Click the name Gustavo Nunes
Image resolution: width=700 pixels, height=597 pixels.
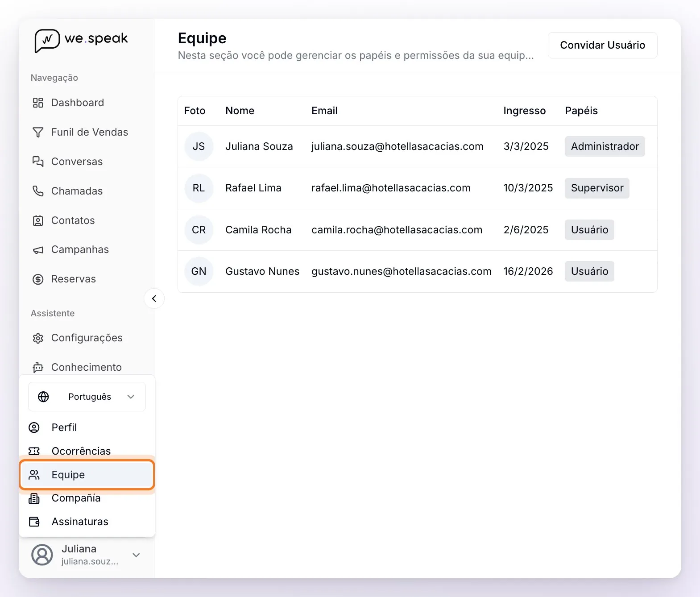(x=262, y=271)
